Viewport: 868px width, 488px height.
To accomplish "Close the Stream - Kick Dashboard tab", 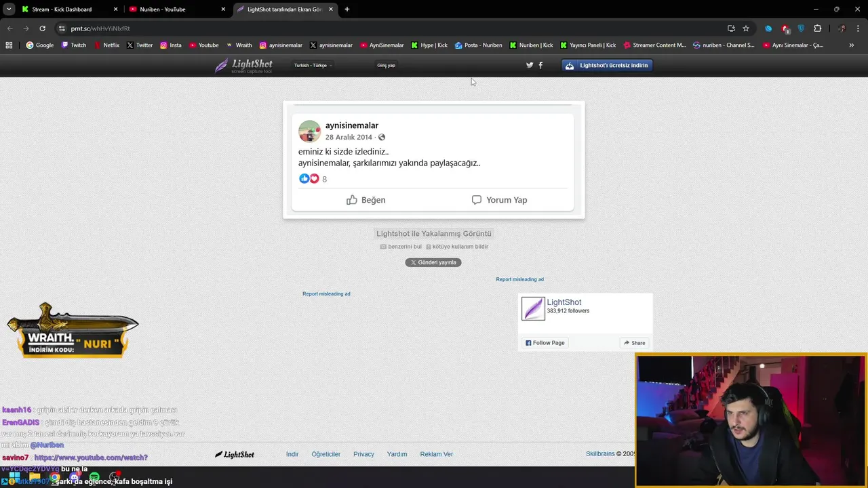I will click(x=115, y=9).
